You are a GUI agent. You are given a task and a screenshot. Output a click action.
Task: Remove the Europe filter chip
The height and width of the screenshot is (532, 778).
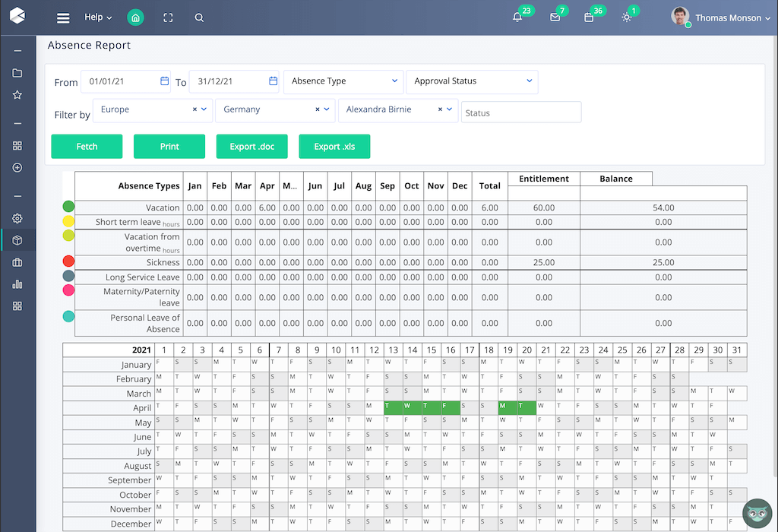[194, 109]
